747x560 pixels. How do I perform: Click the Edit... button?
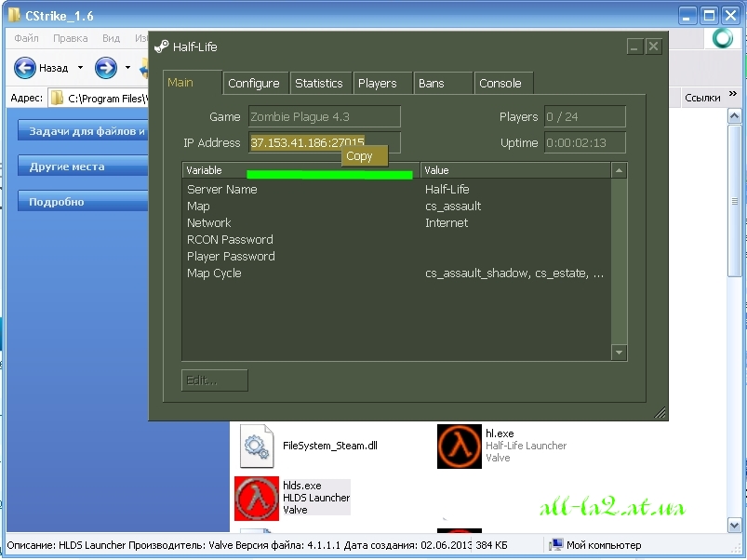click(214, 380)
